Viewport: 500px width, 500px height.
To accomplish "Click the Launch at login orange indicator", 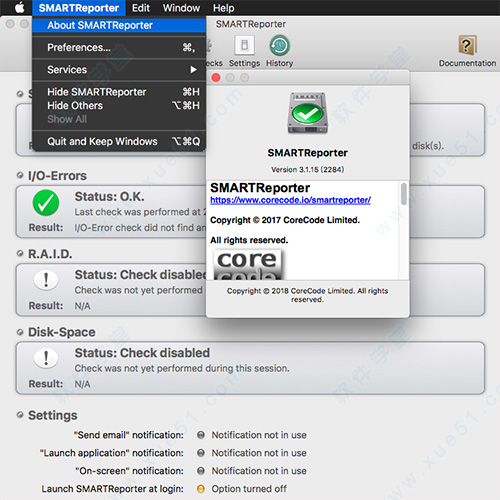I will [x=201, y=489].
